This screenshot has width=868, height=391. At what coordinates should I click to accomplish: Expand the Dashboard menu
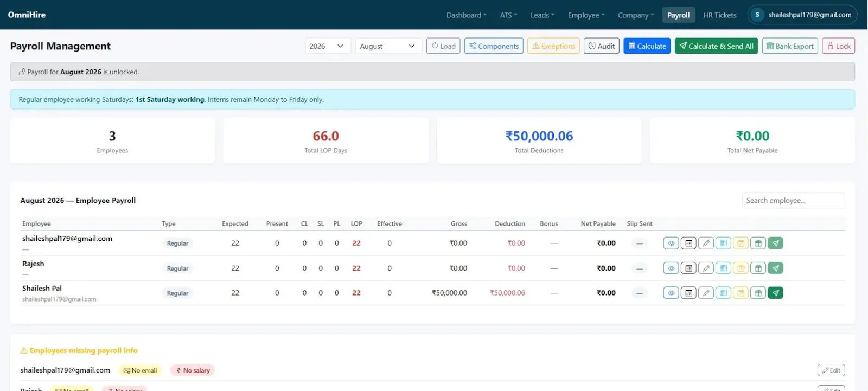466,15
